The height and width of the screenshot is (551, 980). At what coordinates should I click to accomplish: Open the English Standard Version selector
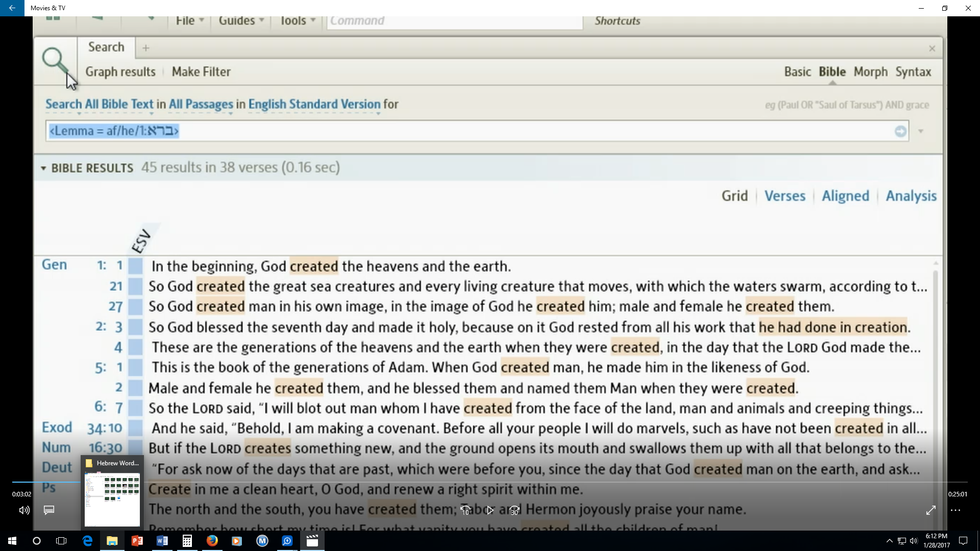click(x=314, y=105)
